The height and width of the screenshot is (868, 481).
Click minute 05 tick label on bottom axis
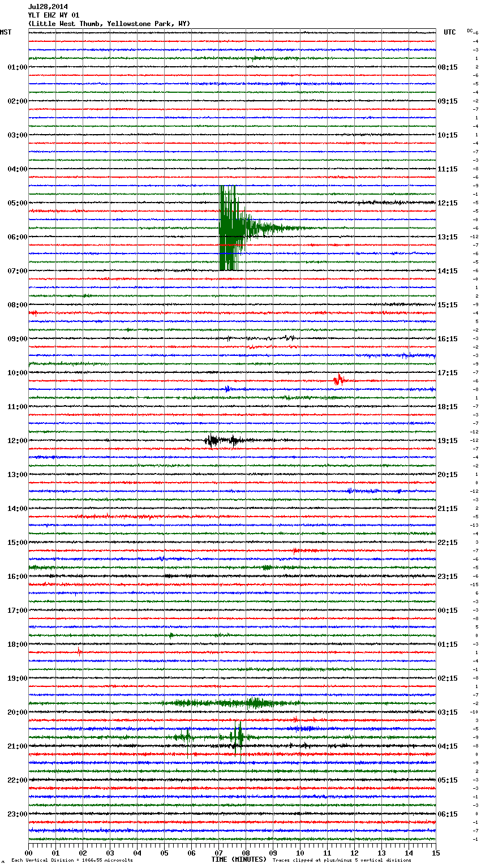coord(164,853)
